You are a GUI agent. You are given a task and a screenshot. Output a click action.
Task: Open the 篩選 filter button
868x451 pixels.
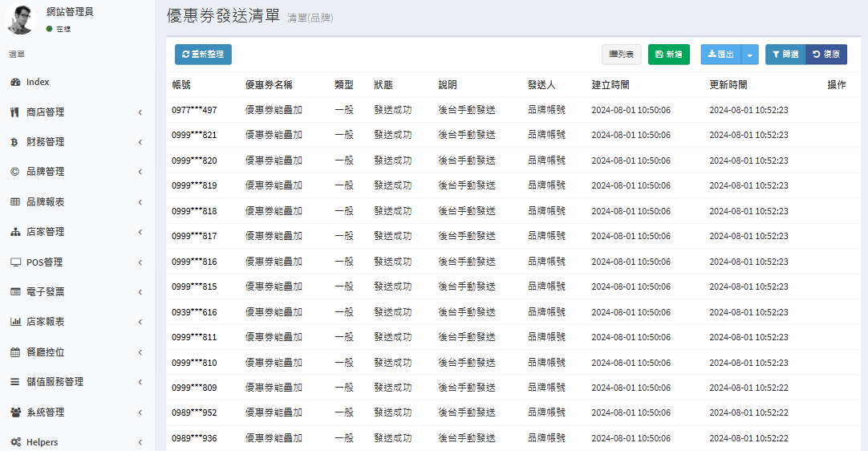click(x=785, y=55)
